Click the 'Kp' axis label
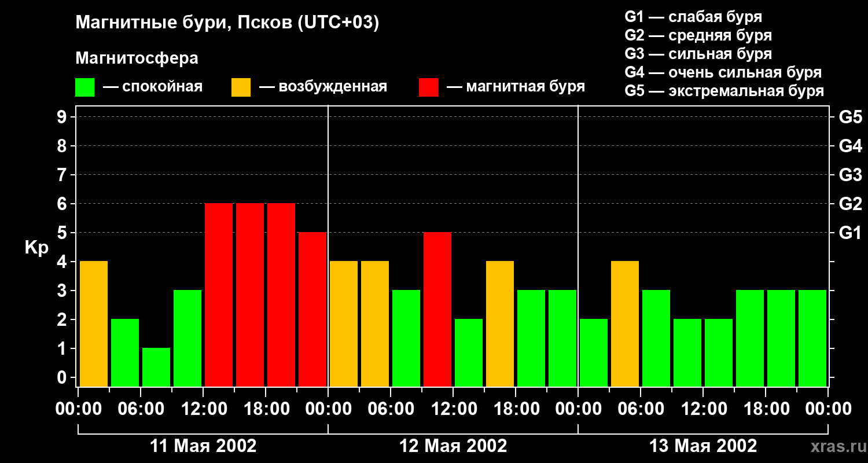Screen dimensions: 868x463 (x=36, y=248)
